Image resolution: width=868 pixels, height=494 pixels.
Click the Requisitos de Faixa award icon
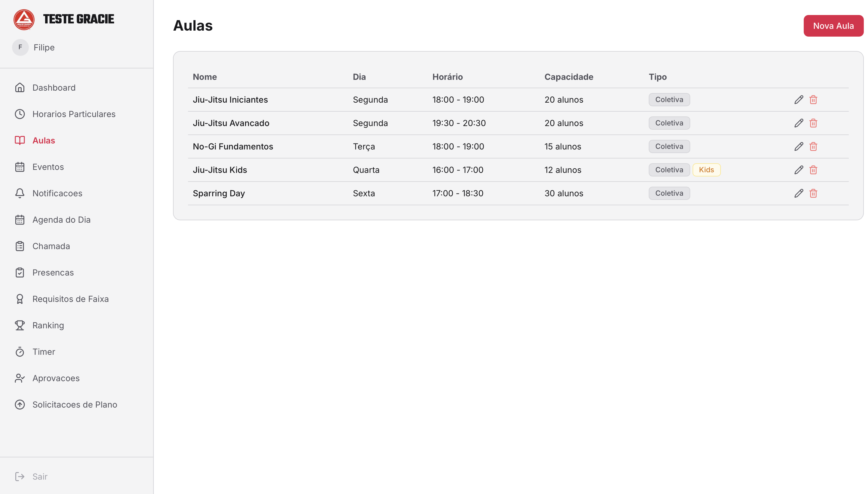20,299
